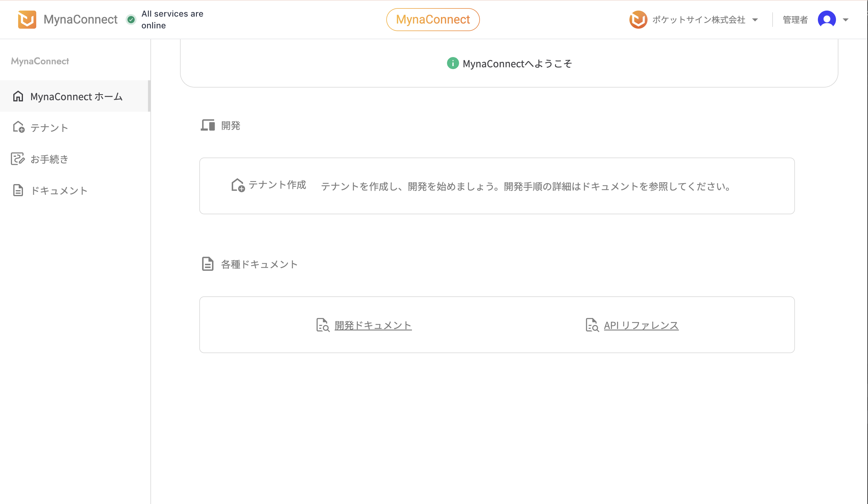This screenshot has height=504, width=868.
Task: Click the search-document icon beside API リファレンス
Action: (x=592, y=325)
